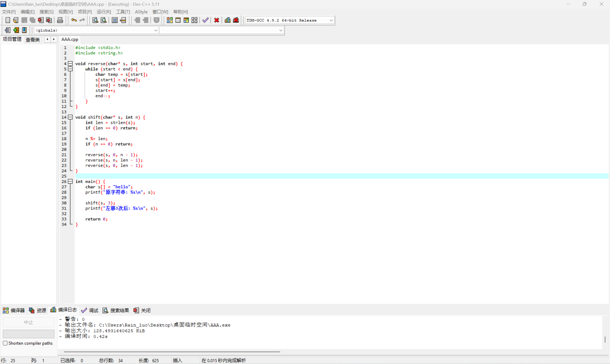This screenshot has width=610, height=364.
Task: Click the Debug checkmark toolbar icon
Action: [205, 20]
